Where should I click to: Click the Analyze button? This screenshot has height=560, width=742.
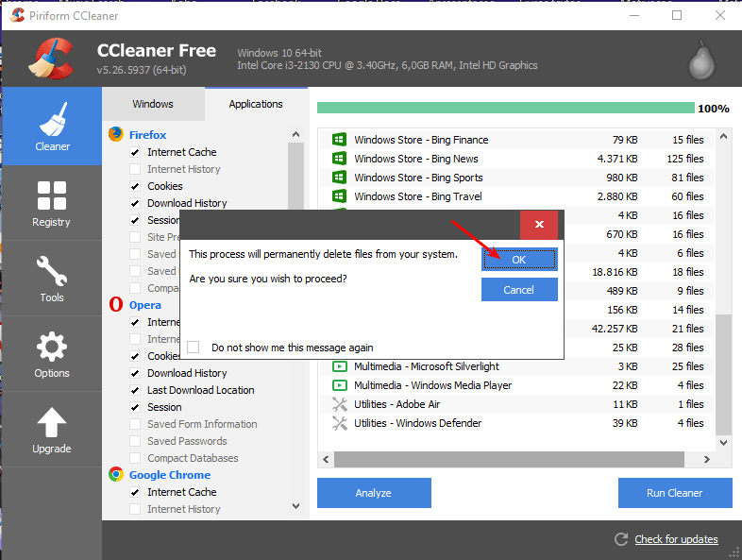374,493
